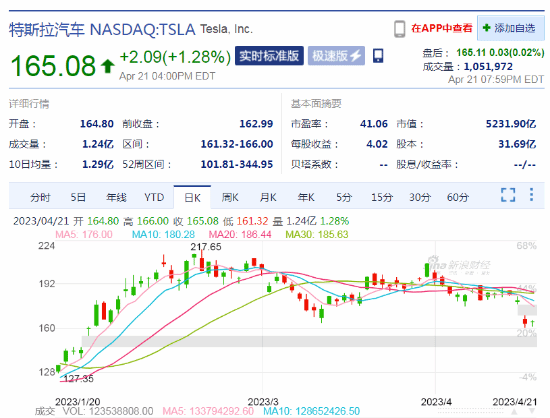
Task: Click the MA20: 186.44 indicator label
Action: click(x=240, y=234)
